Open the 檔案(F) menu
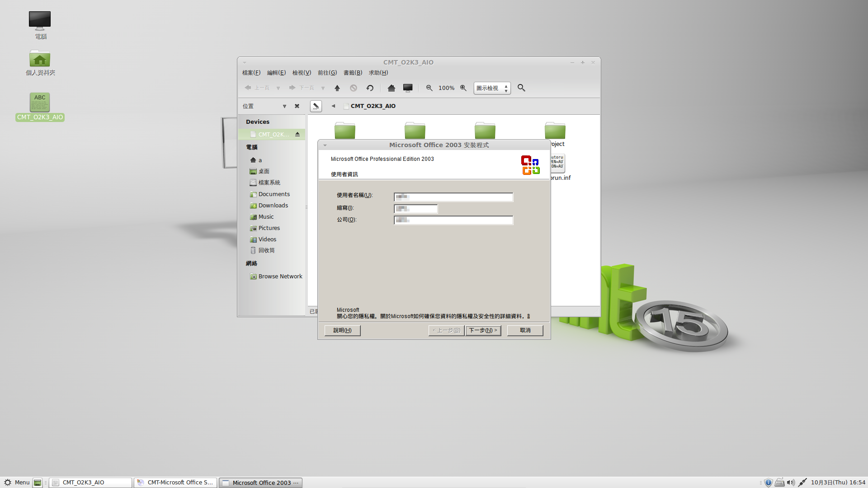This screenshot has height=488, width=868. tap(251, 73)
